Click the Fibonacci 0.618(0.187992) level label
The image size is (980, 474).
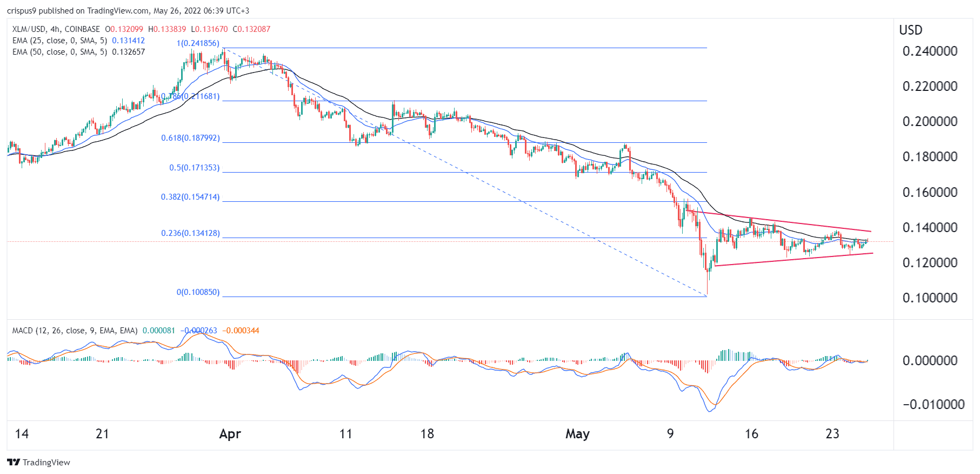[190, 138]
